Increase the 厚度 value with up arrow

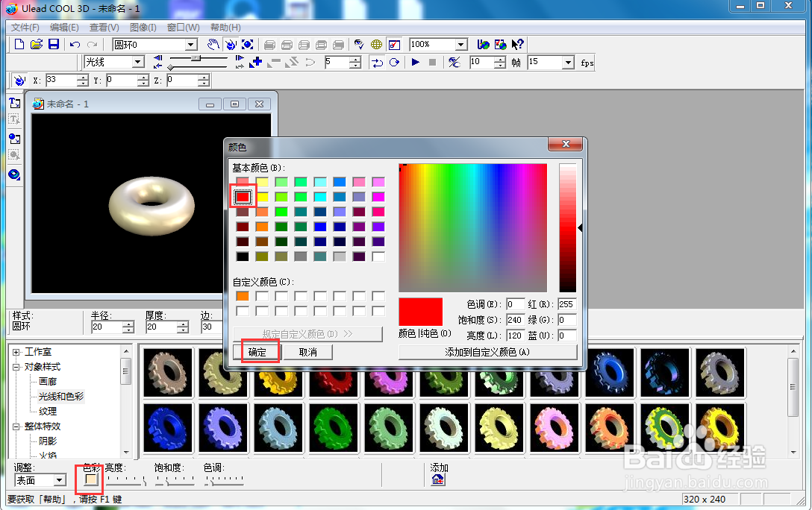(183, 324)
